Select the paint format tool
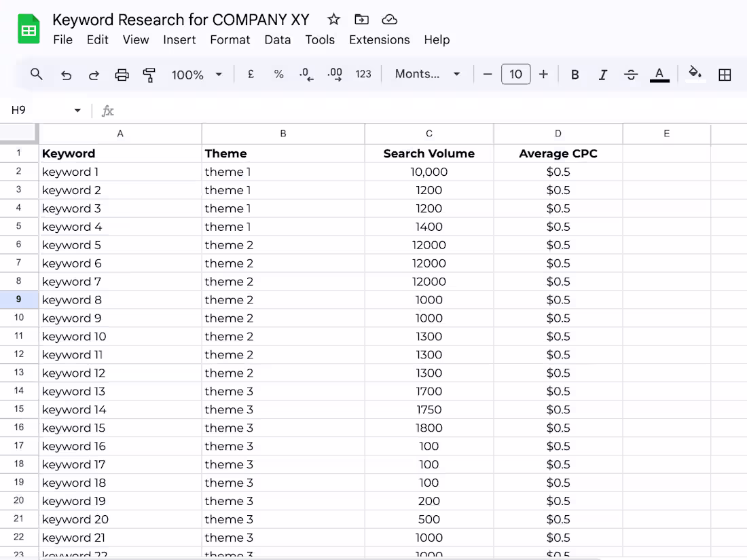The image size is (747, 560). [149, 75]
